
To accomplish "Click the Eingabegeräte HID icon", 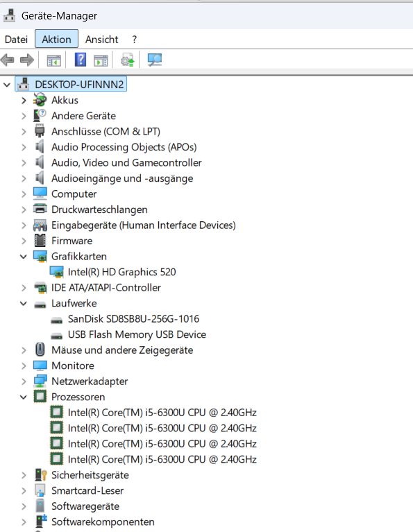I will [x=40, y=225].
